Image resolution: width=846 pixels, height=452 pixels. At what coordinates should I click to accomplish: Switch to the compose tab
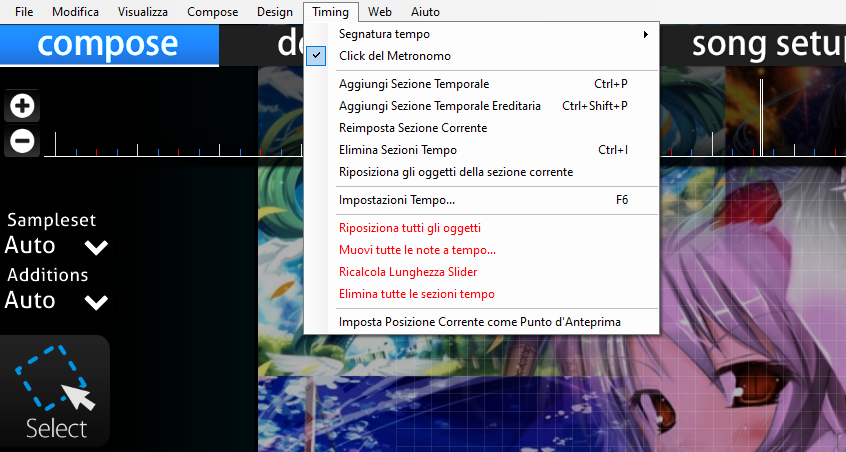point(109,45)
